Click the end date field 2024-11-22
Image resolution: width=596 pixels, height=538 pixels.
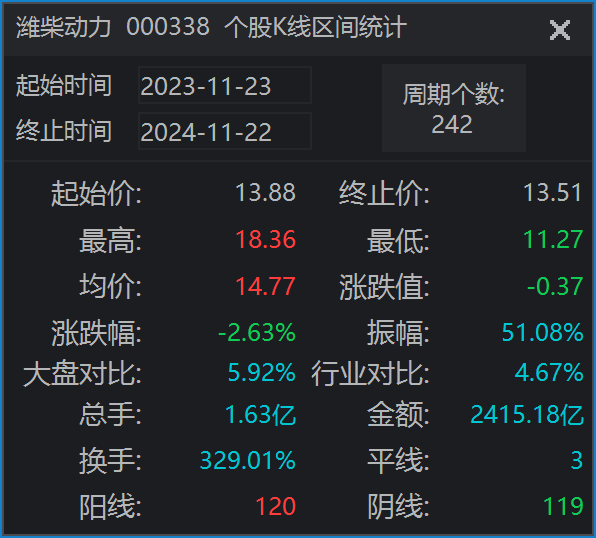[x=225, y=131]
